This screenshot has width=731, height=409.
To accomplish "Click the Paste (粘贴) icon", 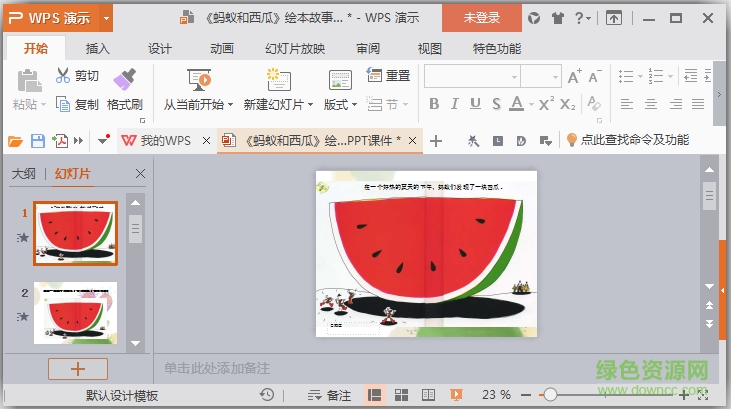I will pyautogui.click(x=29, y=80).
